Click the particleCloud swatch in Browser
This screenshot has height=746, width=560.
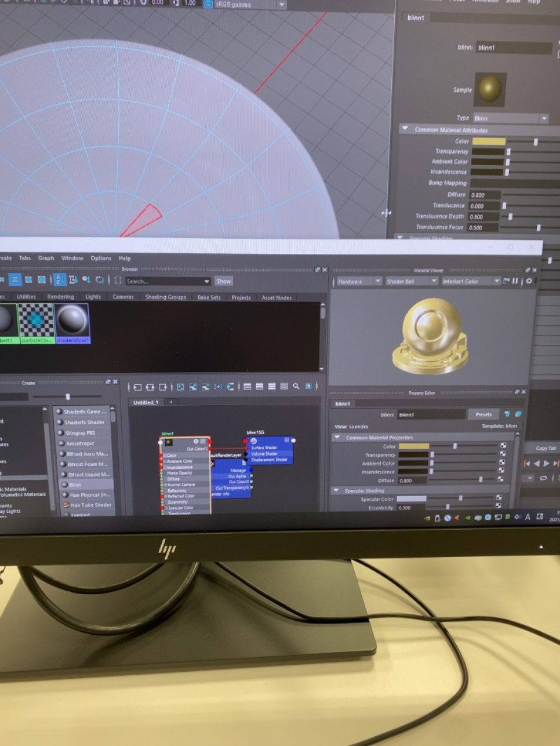(37, 323)
